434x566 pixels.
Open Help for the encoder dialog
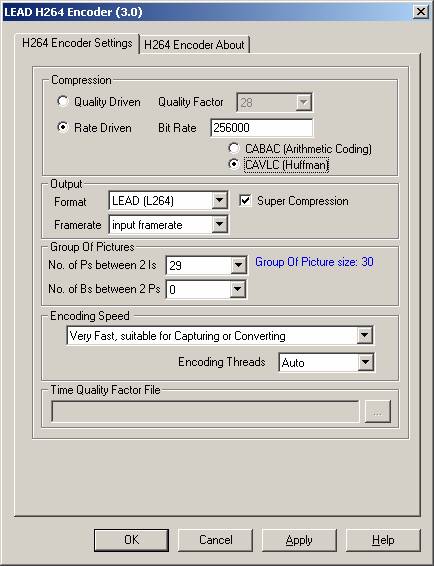click(383, 540)
